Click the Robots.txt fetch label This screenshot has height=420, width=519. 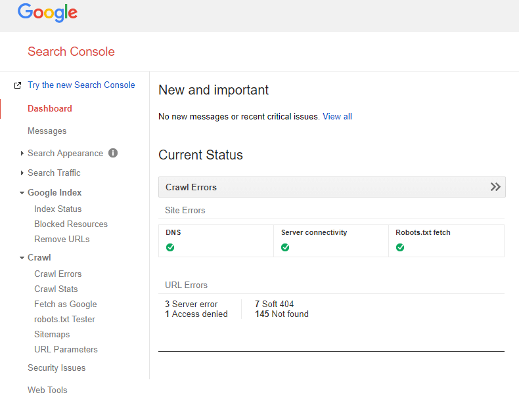point(422,232)
